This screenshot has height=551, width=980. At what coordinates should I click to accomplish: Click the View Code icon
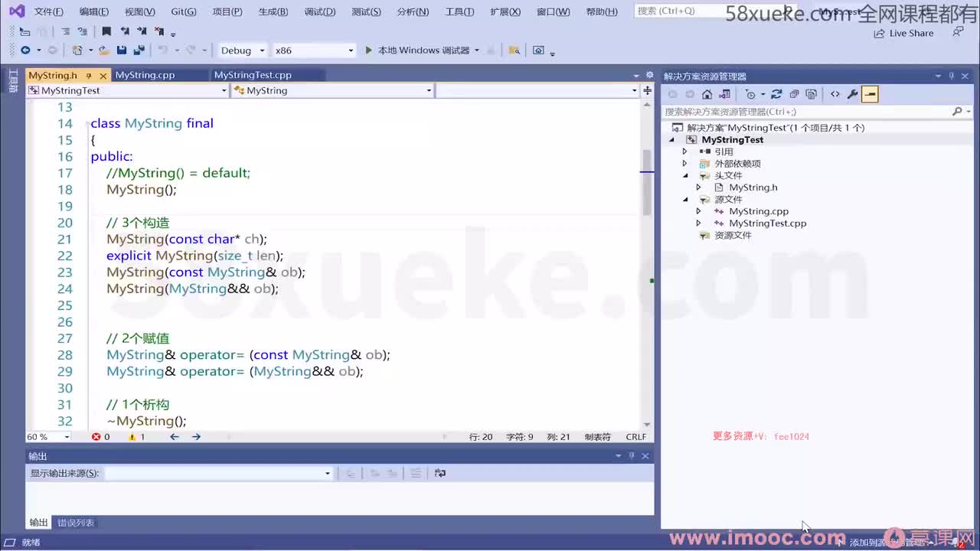point(835,94)
